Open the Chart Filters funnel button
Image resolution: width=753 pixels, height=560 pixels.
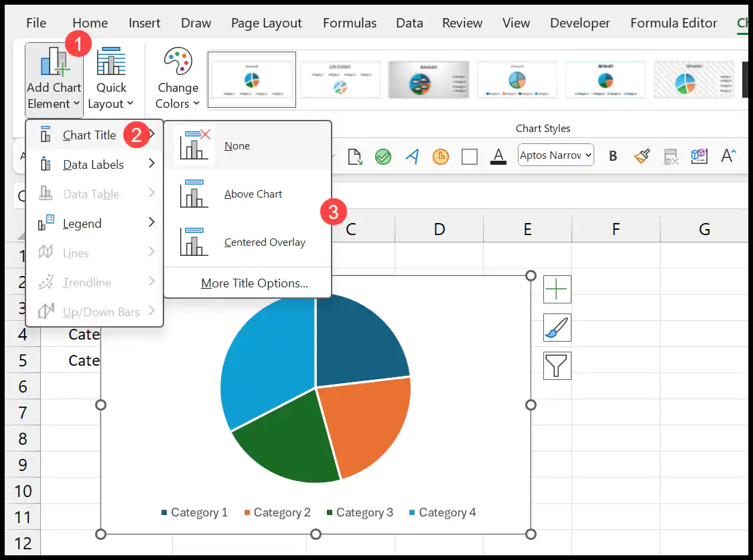(x=557, y=366)
